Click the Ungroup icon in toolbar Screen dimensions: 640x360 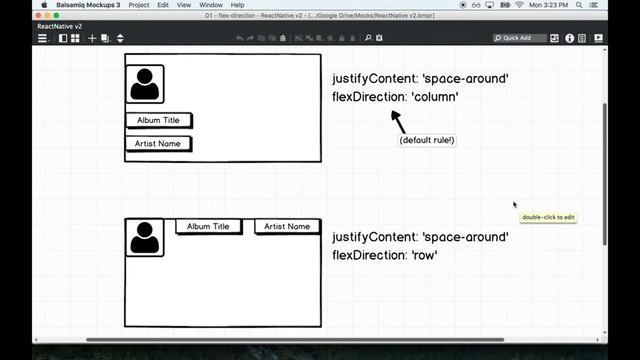pyautogui.click(x=309, y=38)
